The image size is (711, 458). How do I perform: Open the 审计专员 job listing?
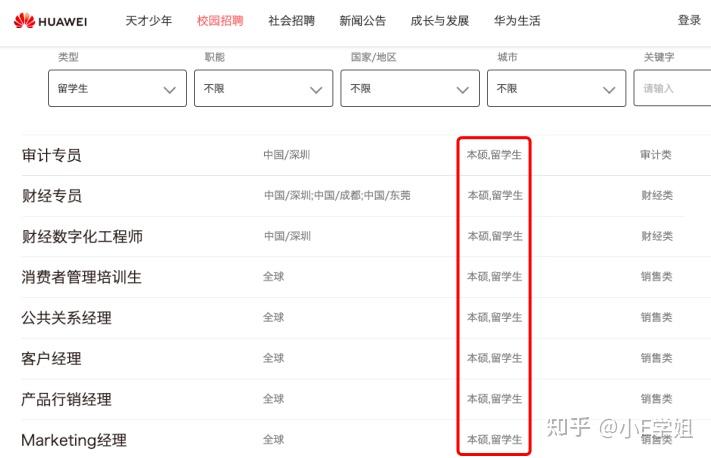(x=51, y=155)
